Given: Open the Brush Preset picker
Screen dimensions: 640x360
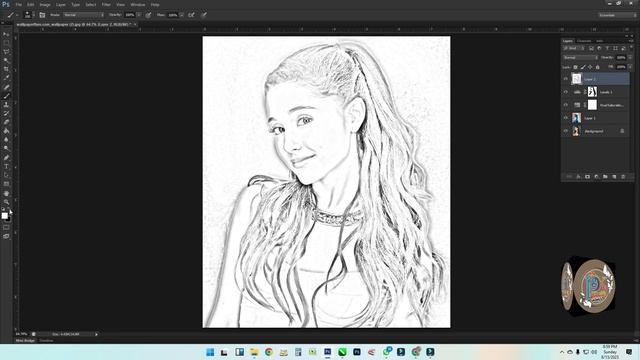Looking at the screenshot, I should pyautogui.click(x=28, y=15).
